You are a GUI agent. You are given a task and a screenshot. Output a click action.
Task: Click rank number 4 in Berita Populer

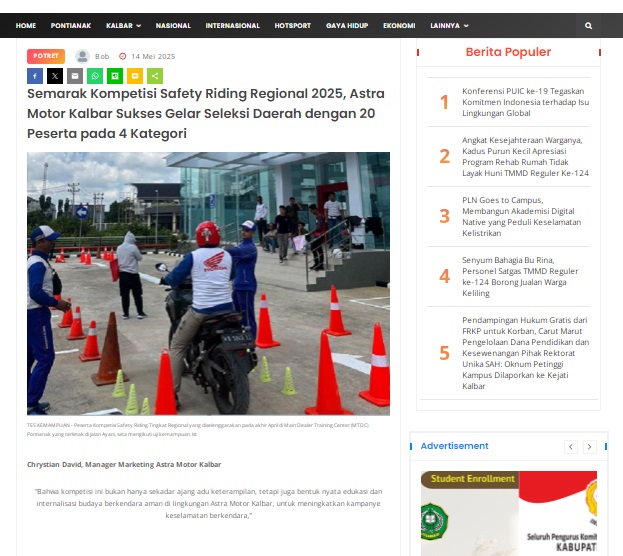(x=444, y=277)
